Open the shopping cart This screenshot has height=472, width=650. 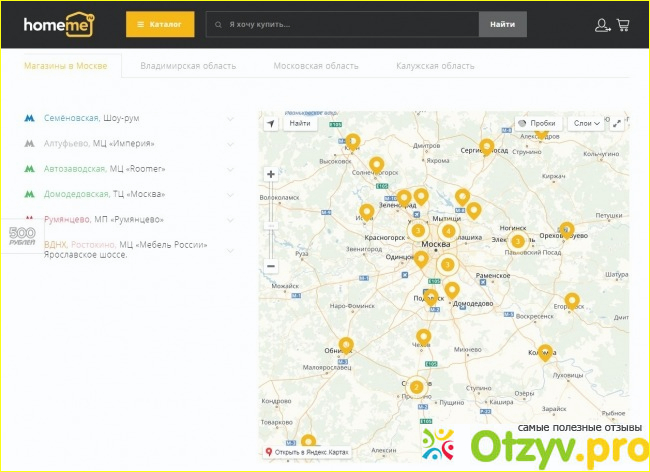[x=623, y=25]
